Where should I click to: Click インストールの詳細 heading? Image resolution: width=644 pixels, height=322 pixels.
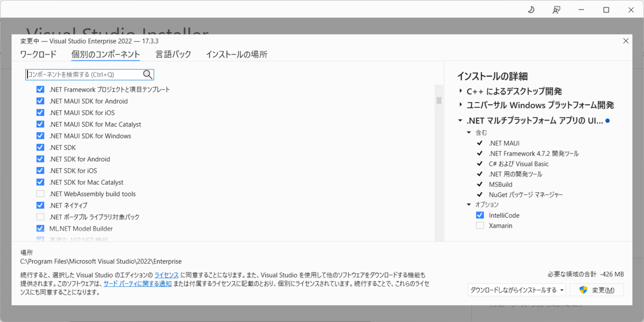coord(492,76)
